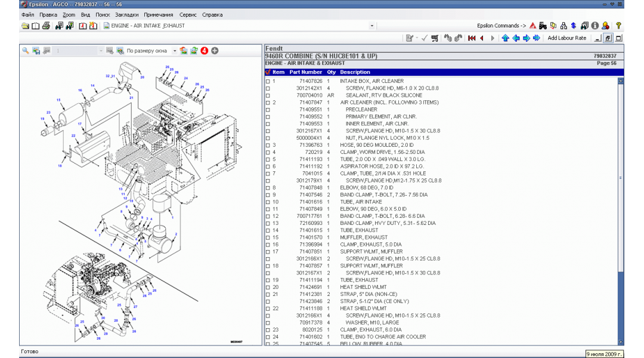
Task: Open the Сервис menu
Action: click(188, 14)
